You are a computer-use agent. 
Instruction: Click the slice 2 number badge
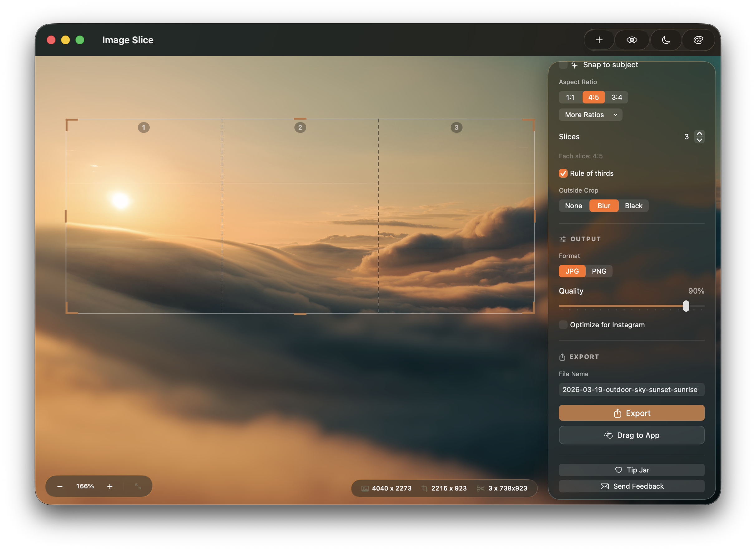(x=300, y=127)
